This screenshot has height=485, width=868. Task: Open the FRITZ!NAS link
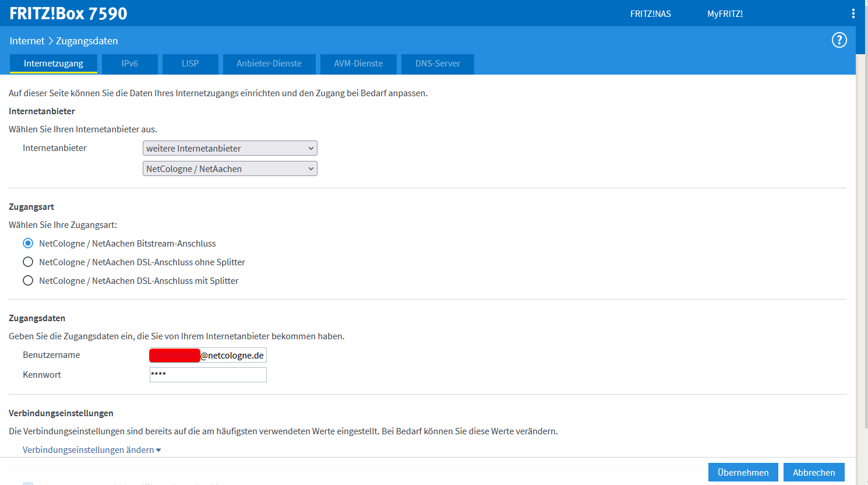(651, 13)
